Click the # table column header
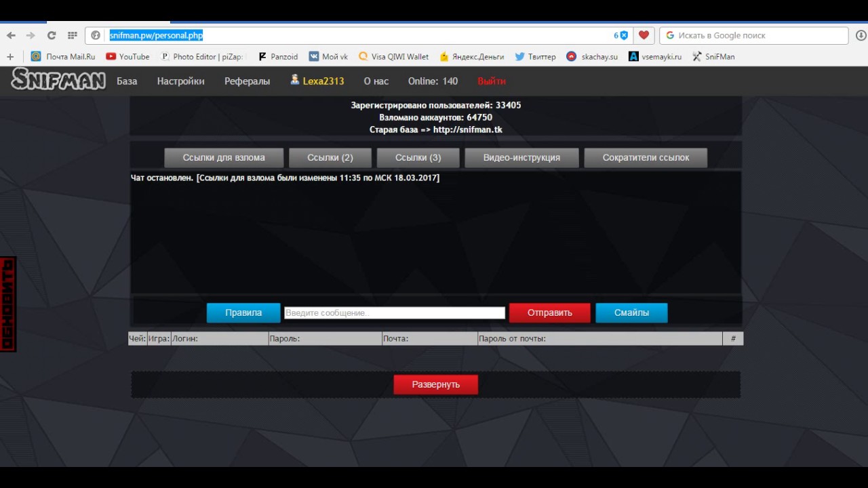Viewport: 868px width, 488px height. click(x=733, y=338)
